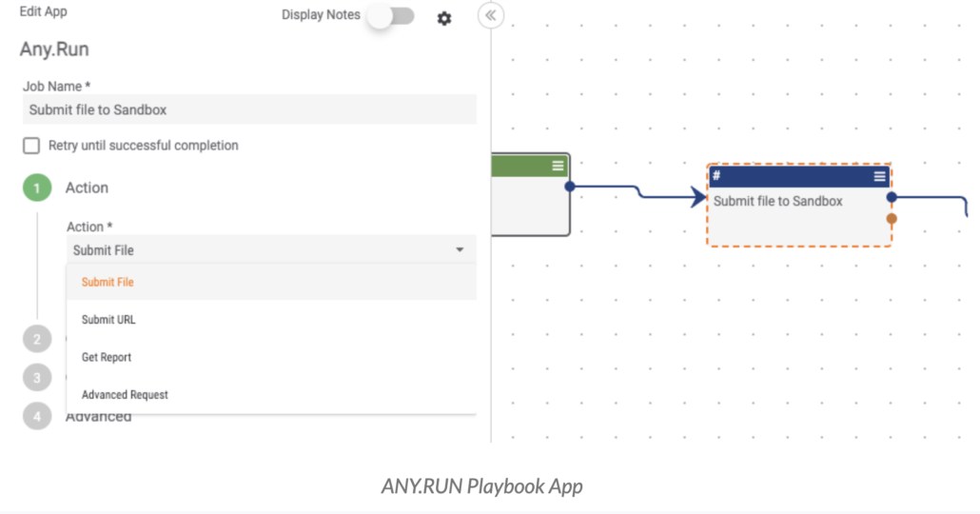The image size is (980, 514).
Task: Choose Submit File option
Action: click(271, 282)
